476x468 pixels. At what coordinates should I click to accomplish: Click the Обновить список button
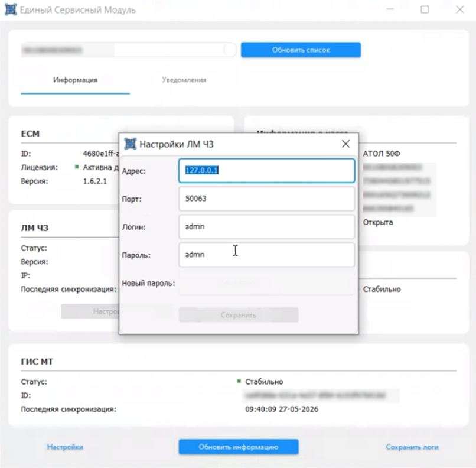[301, 50]
